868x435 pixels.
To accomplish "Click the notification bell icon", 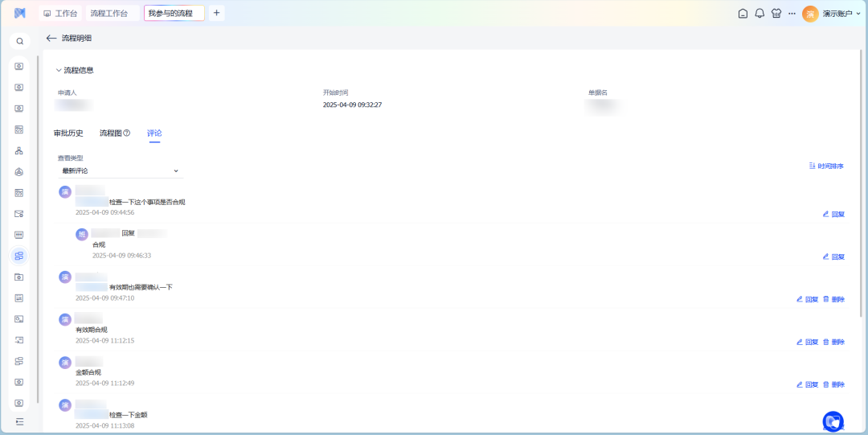I will (x=759, y=14).
